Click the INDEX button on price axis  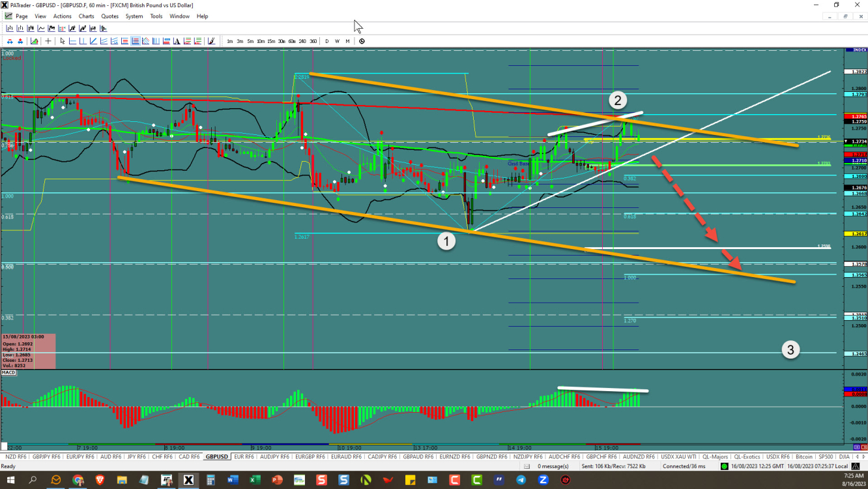coord(855,50)
